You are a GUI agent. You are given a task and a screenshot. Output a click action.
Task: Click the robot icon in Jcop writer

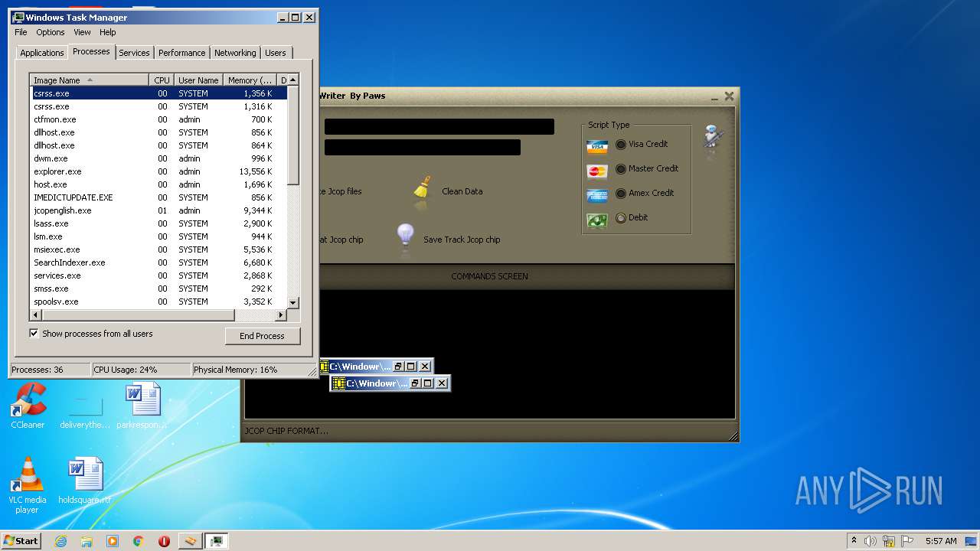point(714,139)
